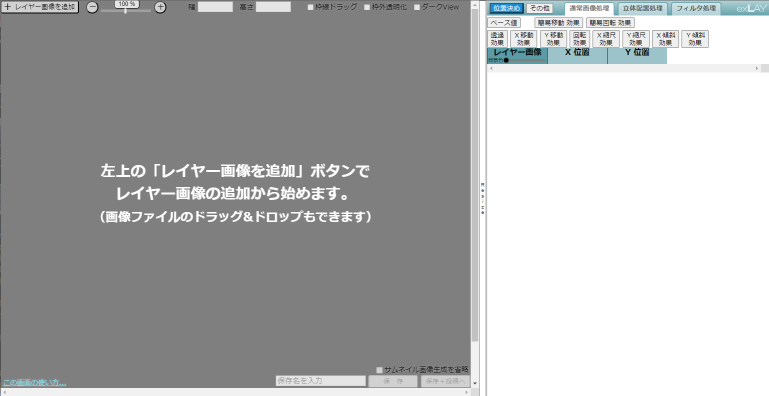Focus the 保存名を入力 text field
769x396 pixels.
click(x=321, y=381)
